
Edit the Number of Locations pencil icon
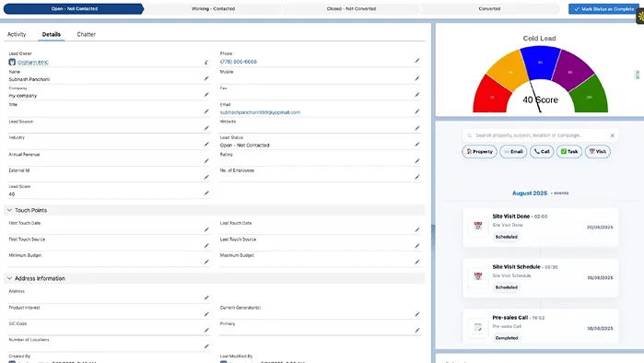tap(206, 346)
